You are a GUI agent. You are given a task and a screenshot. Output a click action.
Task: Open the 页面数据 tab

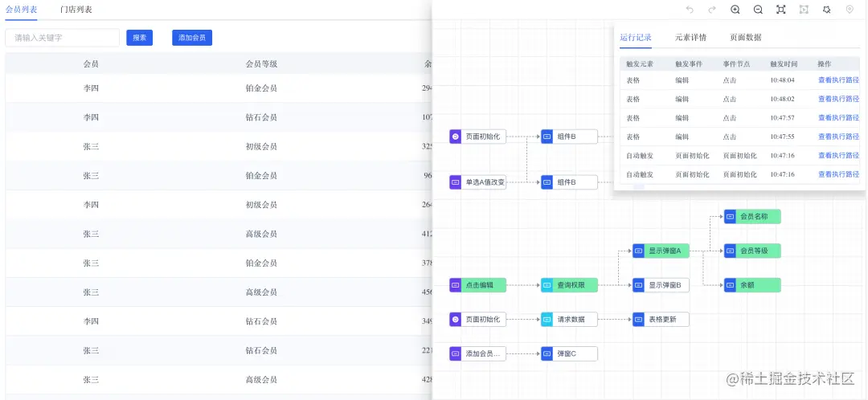(745, 38)
